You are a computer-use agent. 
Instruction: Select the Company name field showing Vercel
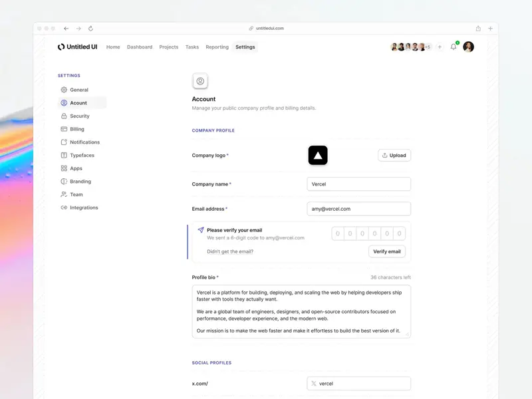(x=358, y=184)
